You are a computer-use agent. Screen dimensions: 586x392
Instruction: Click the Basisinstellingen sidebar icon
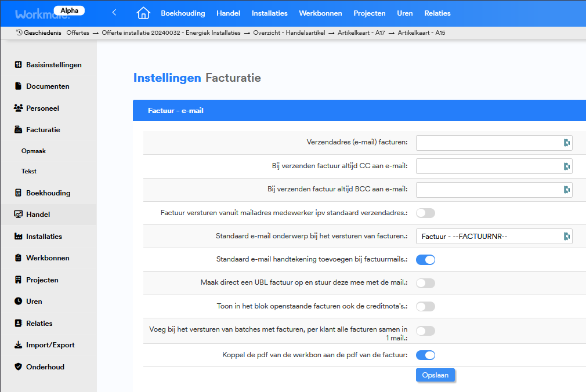(18, 65)
